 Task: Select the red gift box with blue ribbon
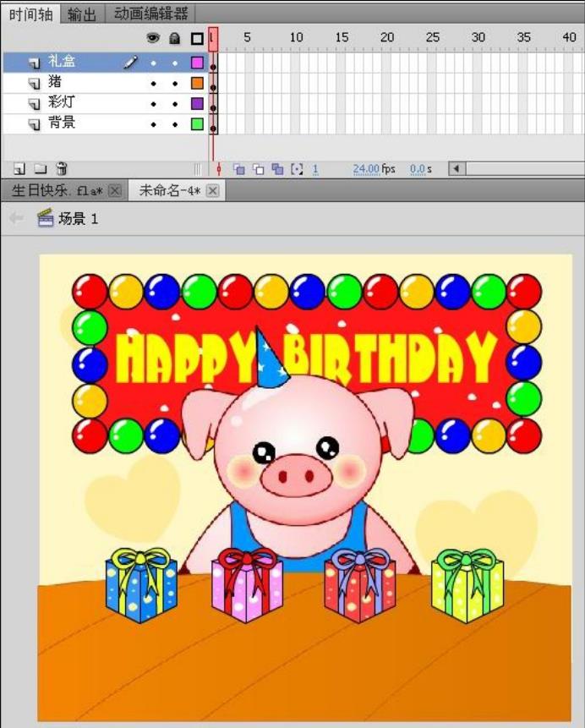[360, 585]
